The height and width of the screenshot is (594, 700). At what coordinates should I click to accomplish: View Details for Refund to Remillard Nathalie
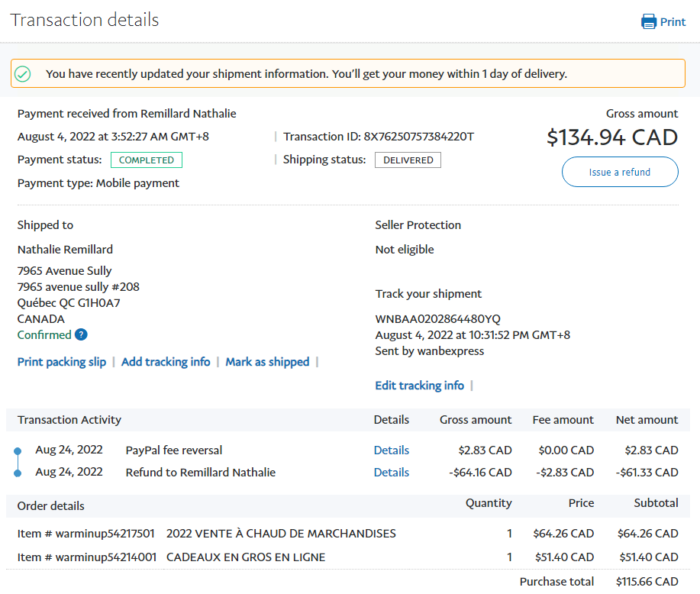391,473
